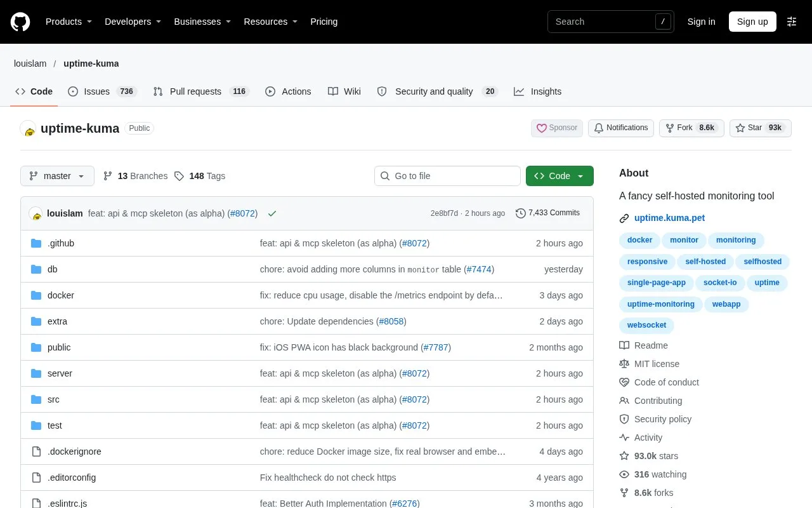The image size is (812, 508).
Task: Click the .dockerignore file icon
Action: click(x=36, y=451)
